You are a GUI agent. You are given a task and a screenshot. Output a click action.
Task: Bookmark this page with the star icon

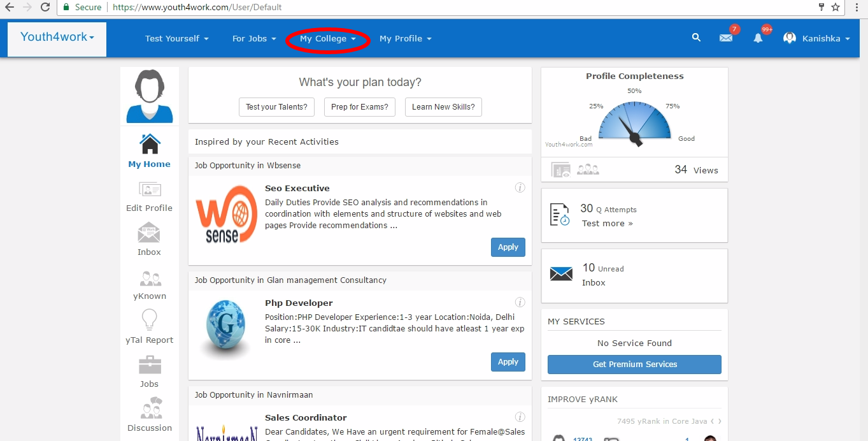[x=836, y=7]
